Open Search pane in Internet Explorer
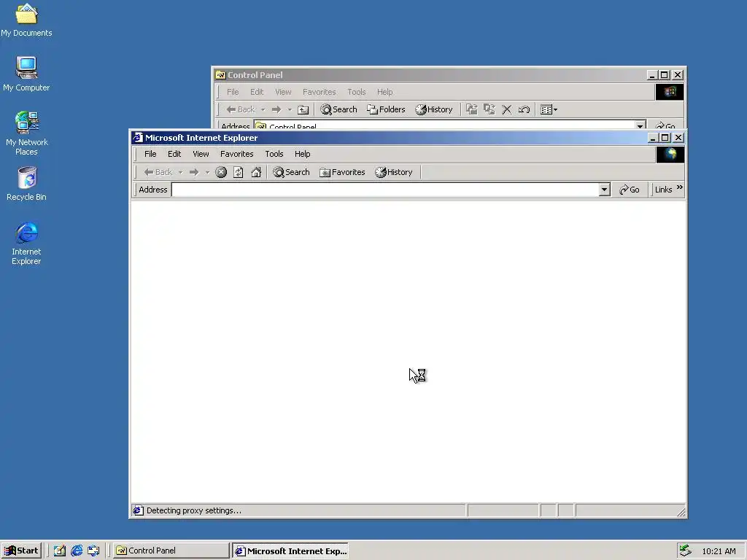Image resolution: width=747 pixels, height=560 pixels. [291, 172]
